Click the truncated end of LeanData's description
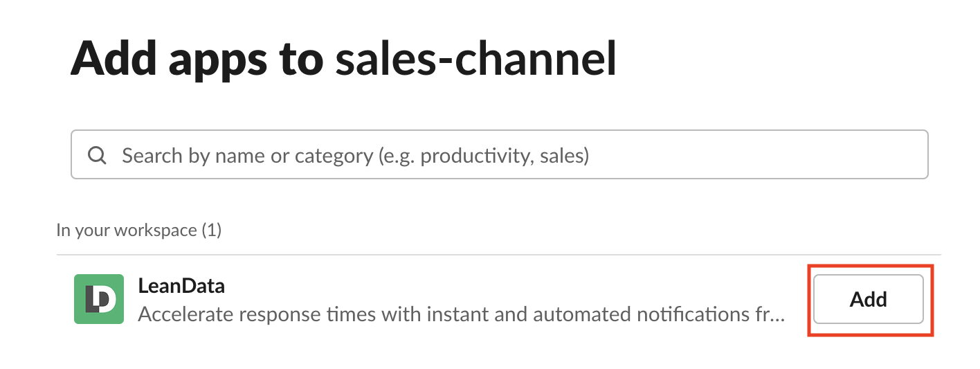Viewport: 980px width, 369px height. click(775, 314)
